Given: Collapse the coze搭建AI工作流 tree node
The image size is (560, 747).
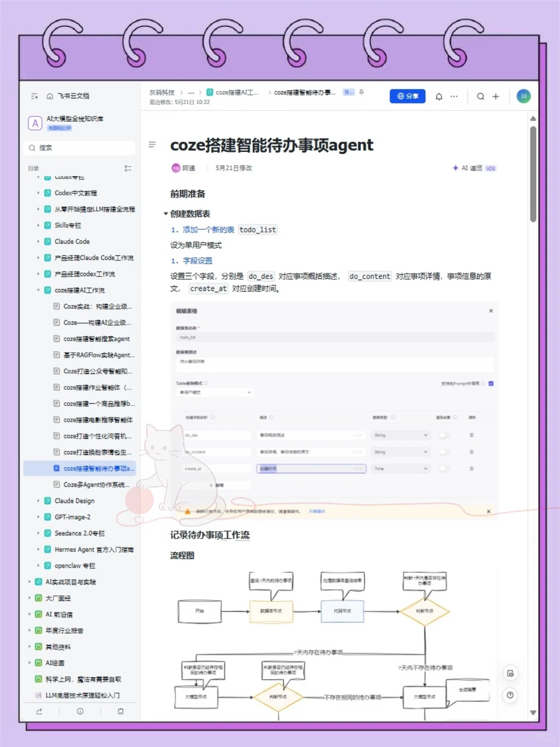Looking at the screenshot, I should pyautogui.click(x=38, y=290).
